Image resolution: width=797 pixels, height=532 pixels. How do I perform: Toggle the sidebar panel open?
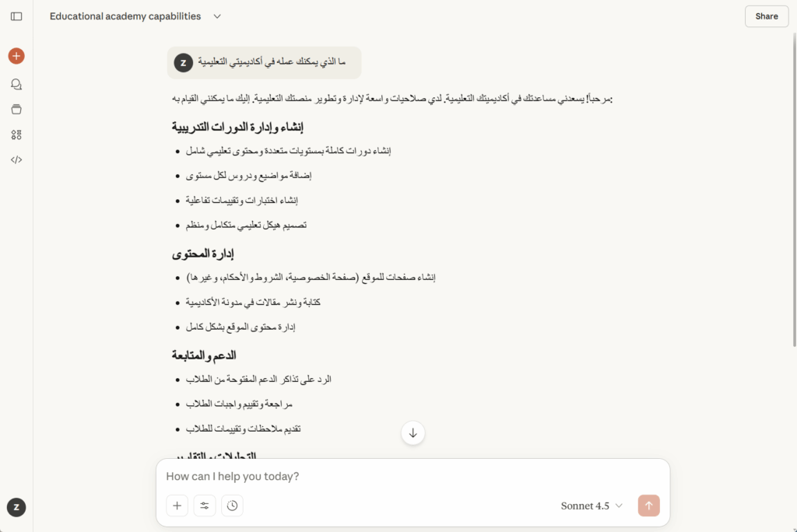16,16
